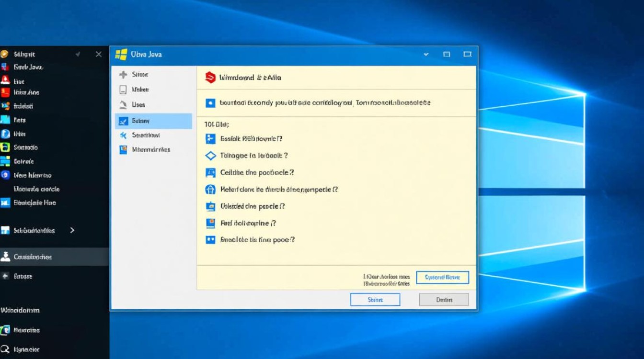This screenshot has height=359, width=644.
Task: Open the System Review link above the buttons
Action: click(x=443, y=277)
